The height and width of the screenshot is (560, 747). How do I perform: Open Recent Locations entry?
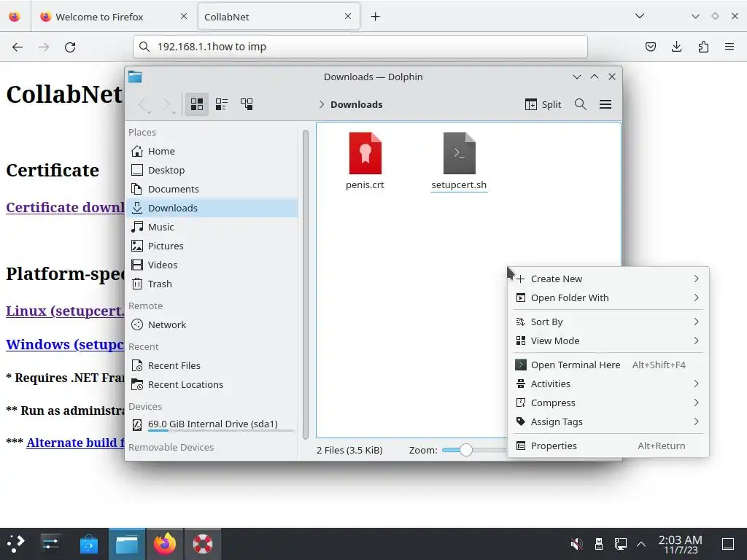[x=212, y=385]
